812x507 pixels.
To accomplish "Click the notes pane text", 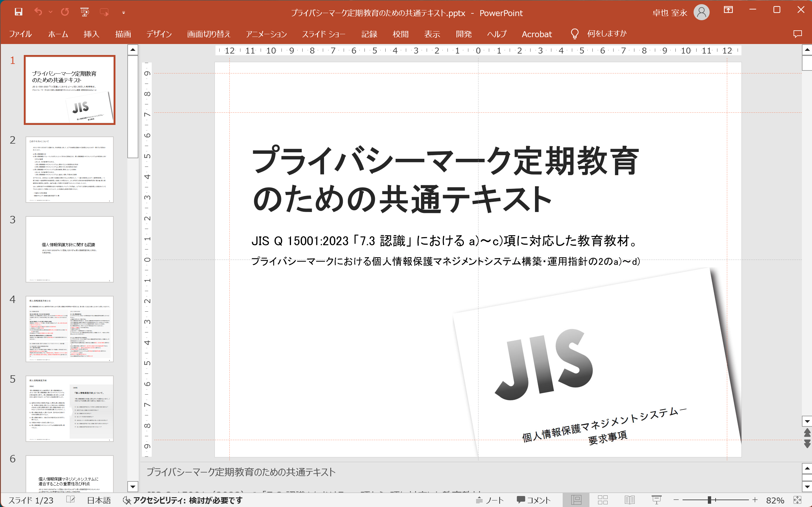I will point(241,472).
